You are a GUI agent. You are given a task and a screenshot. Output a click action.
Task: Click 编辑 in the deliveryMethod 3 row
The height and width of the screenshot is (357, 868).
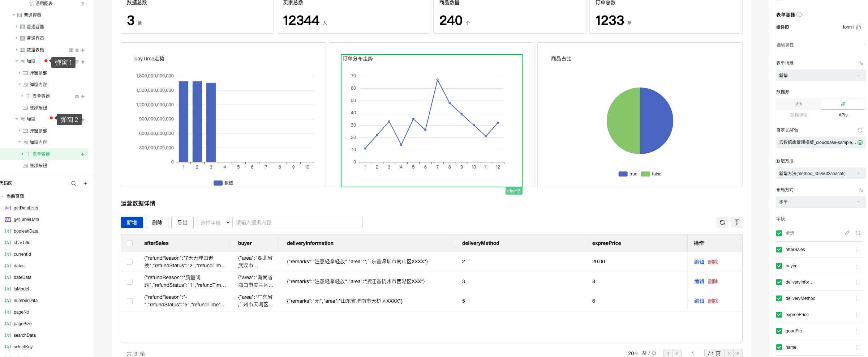click(x=699, y=281)
